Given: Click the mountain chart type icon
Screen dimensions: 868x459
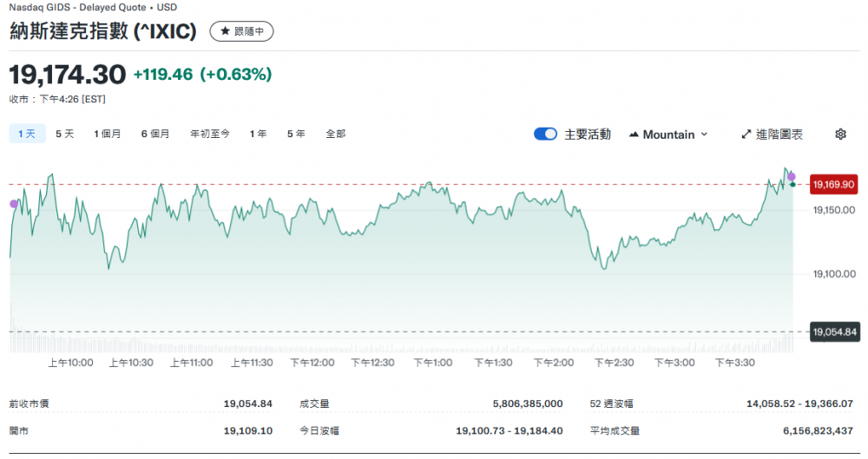Looking at the screenshot, I should coord(634,134).
